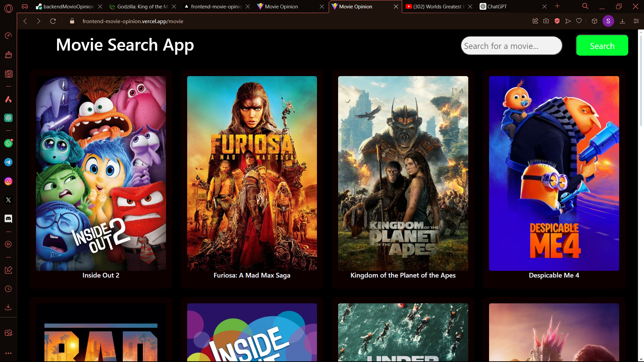This screenshot has height=362, width=644.
Task: Open the Inside Out 2 title link
Action: (101, 275)
